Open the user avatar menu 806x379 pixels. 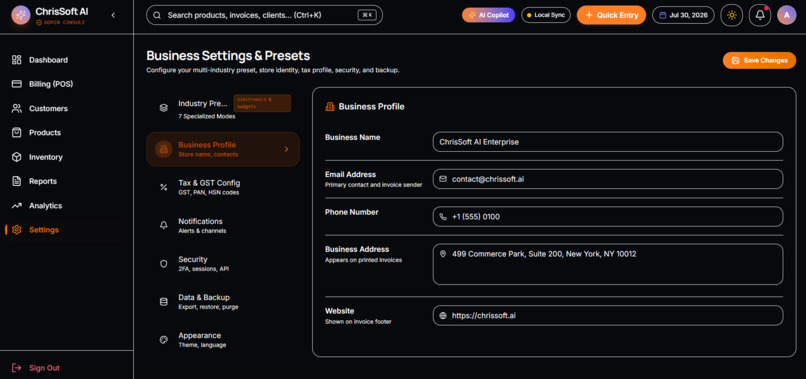click(786, 15)
